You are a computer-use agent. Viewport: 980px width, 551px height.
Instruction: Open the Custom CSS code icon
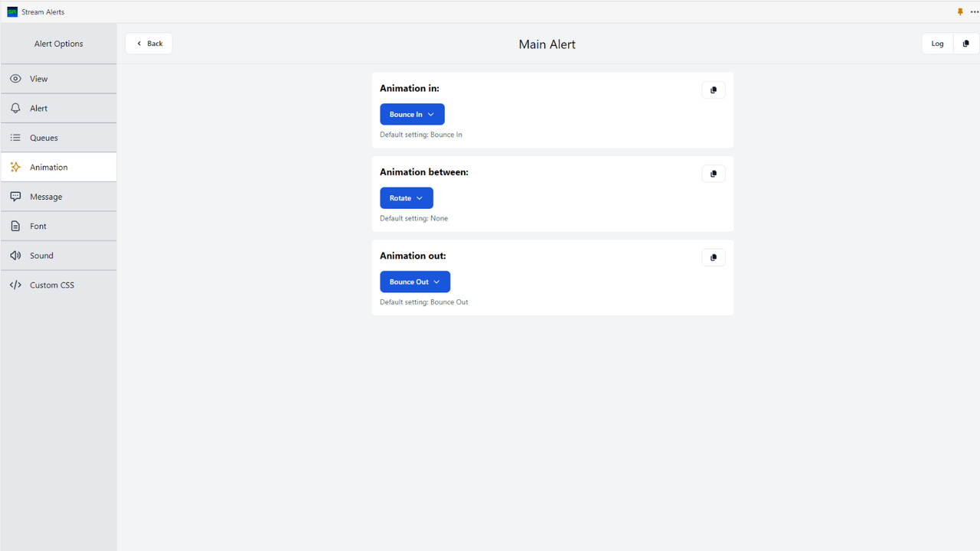click(15, 285)
